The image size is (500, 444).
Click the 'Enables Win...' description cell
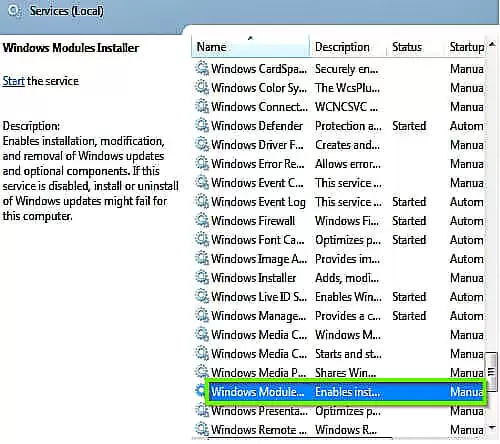[348, 297]
